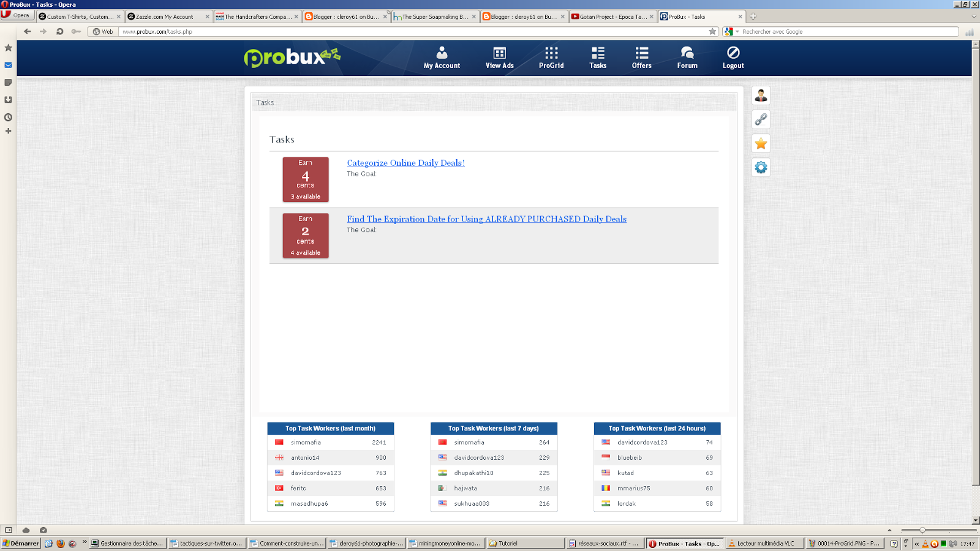980x551 pixels.
Task: Go back to previous page
Action: [x=27, y=31]
